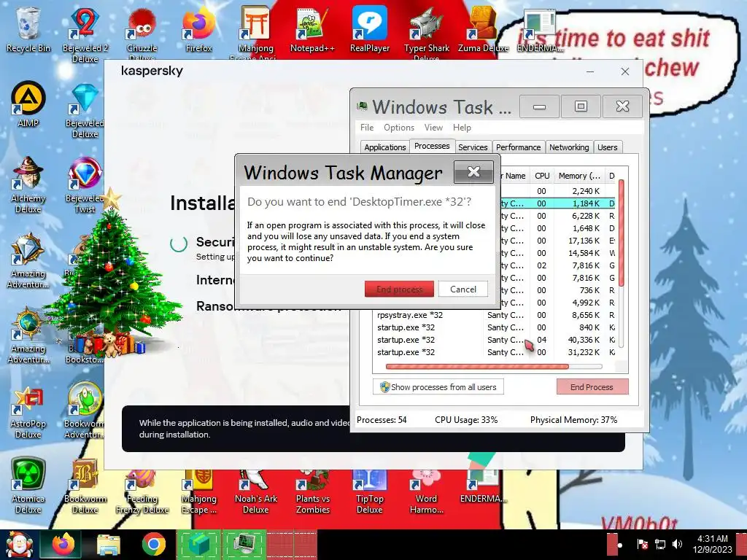This screenshot has width=747, height=560.
Task: Open Alchemy Deluxe wizard icon
Action: 28,184
